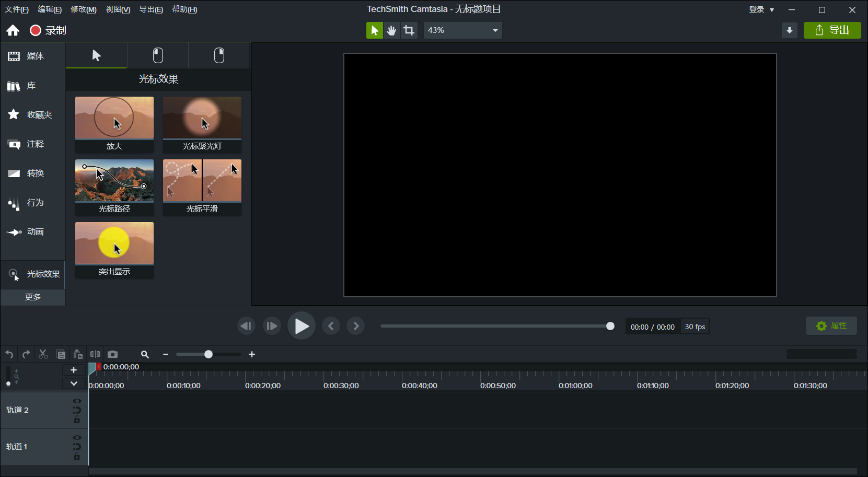Viewport: 868px width, 477px height.
Task: Switch to the left mouse button tab in 光标效果
Action: click(158, 55)
